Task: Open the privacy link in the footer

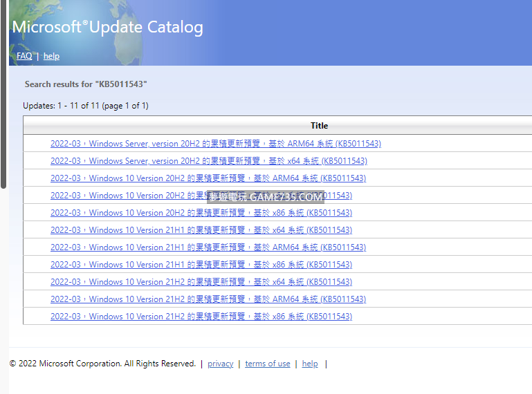Action: click(x=220, y=364)
